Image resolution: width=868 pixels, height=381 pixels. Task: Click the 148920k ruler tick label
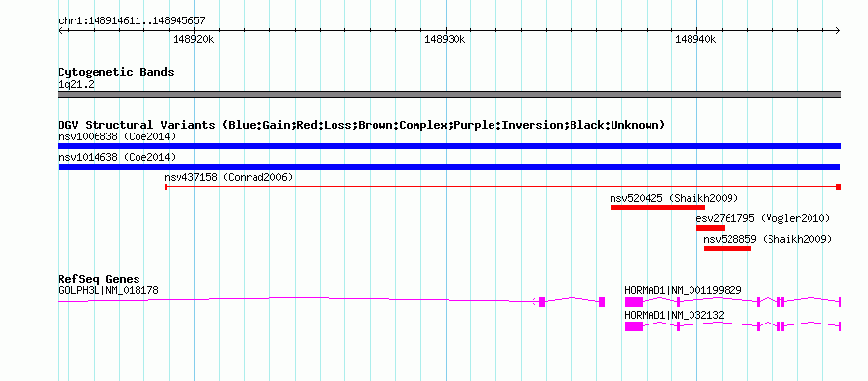193,39
